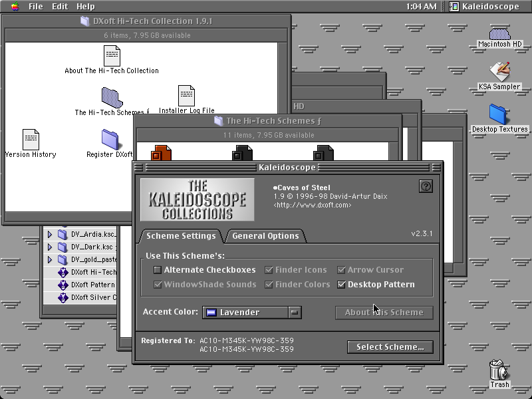Select the Version History document icon
Image resolution: width=532 pixels, height=399 pixels.
[31, 140]
